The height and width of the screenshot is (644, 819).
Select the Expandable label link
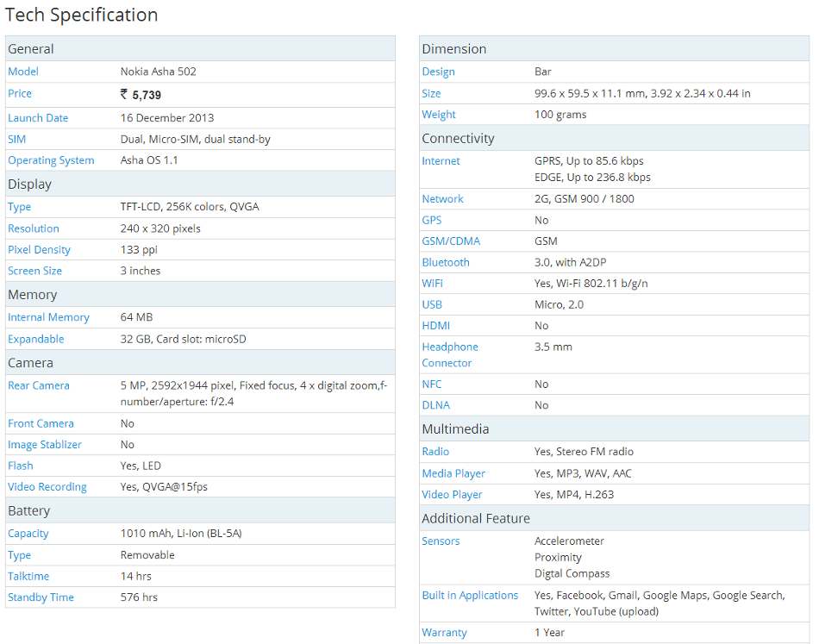pyautogui.click(x=36, y=340)
